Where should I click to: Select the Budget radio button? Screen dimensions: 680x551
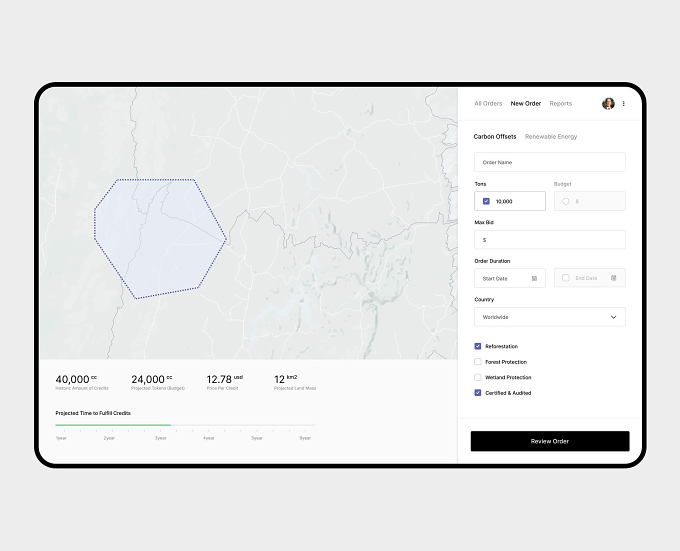tap(566, 201)
